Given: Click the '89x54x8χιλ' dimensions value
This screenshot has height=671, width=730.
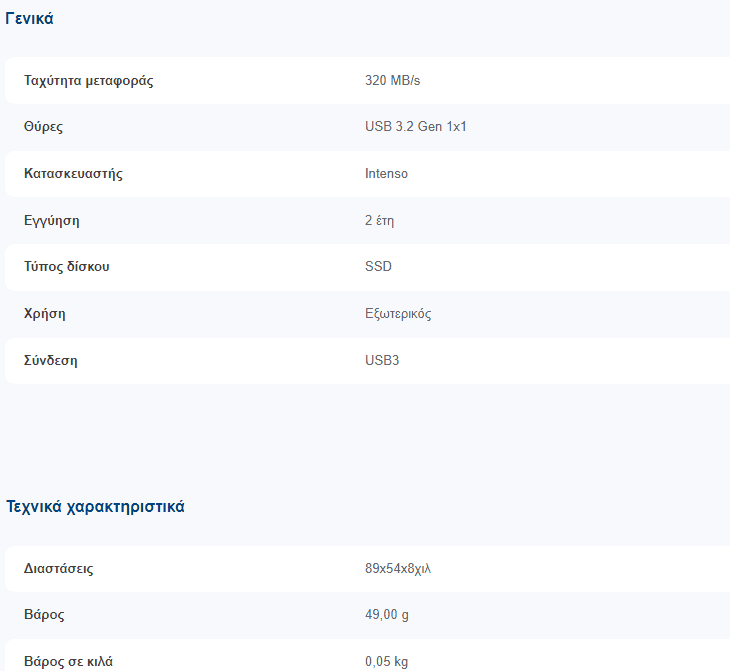Looking at the screenshot, I should pyautogui.click(x=398, y=569).
